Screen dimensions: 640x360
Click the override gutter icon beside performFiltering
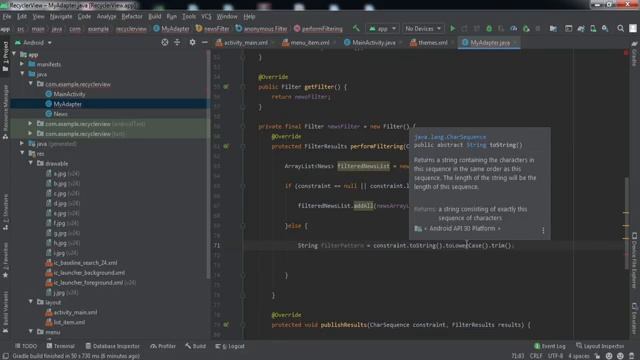(226, 147)
